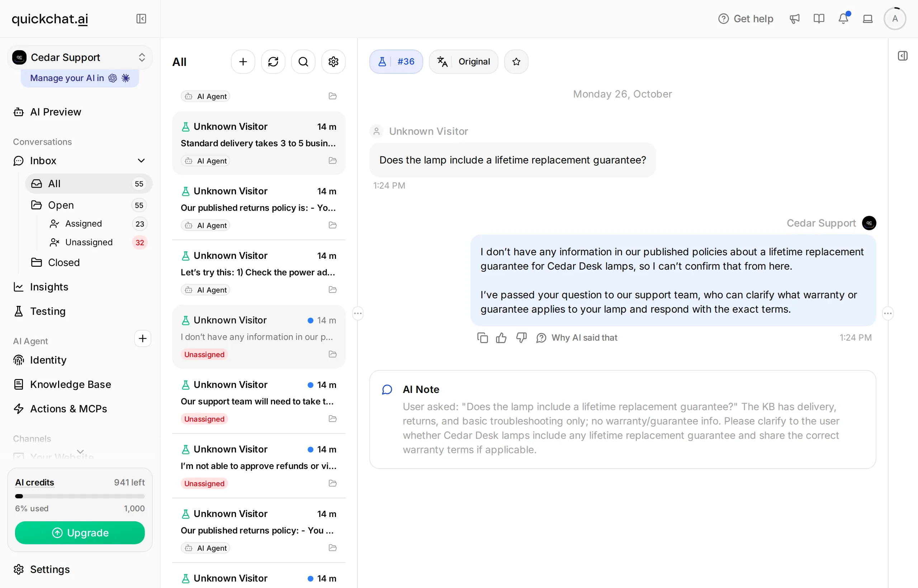Toggle the right details panel icon

[903, 56]
